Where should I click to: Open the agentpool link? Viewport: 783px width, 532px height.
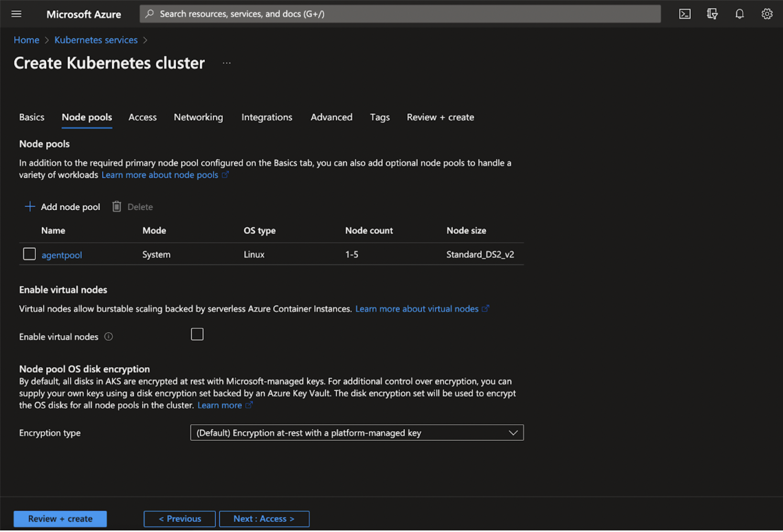coord(62,255)
